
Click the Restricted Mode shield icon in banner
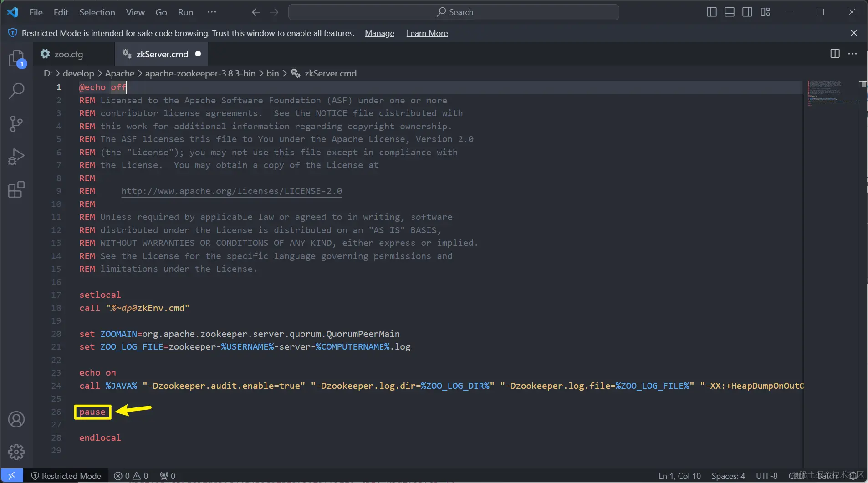coord(13,33)
